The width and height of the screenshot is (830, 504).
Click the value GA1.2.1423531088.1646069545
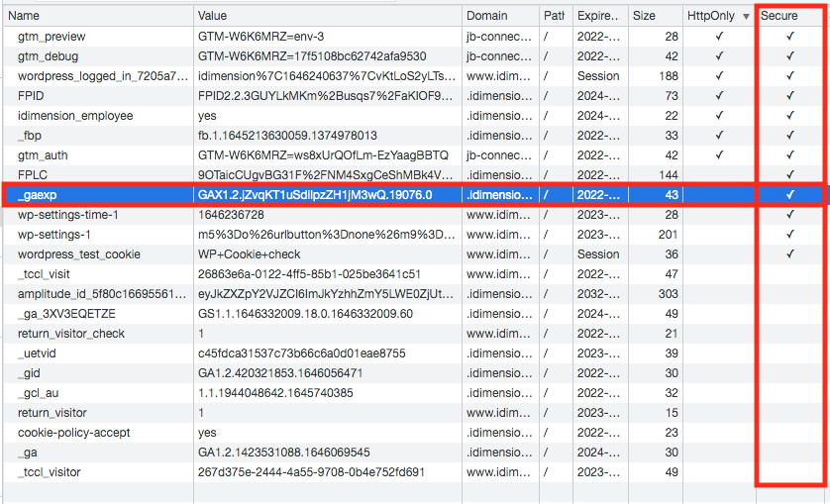(283, 453)
